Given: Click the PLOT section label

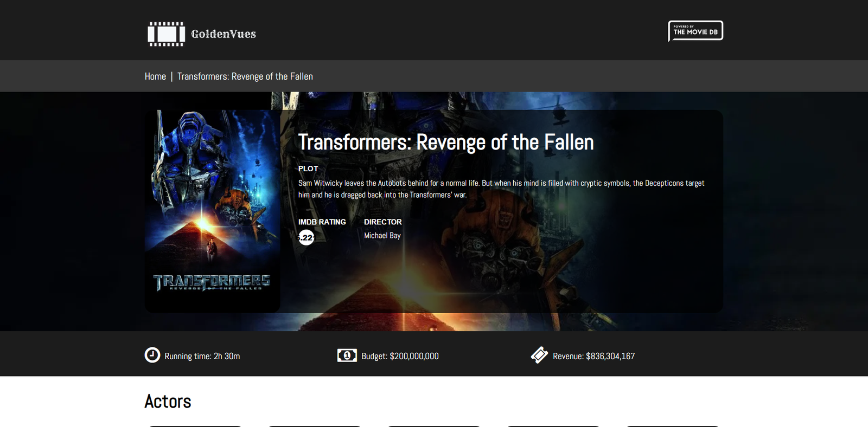Looking at the screenshot, I should [308, 169].
